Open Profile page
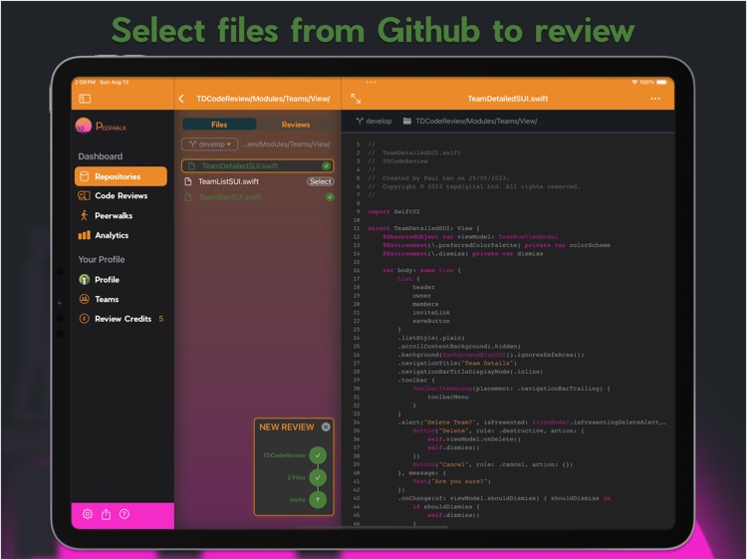 click(107, 280)
